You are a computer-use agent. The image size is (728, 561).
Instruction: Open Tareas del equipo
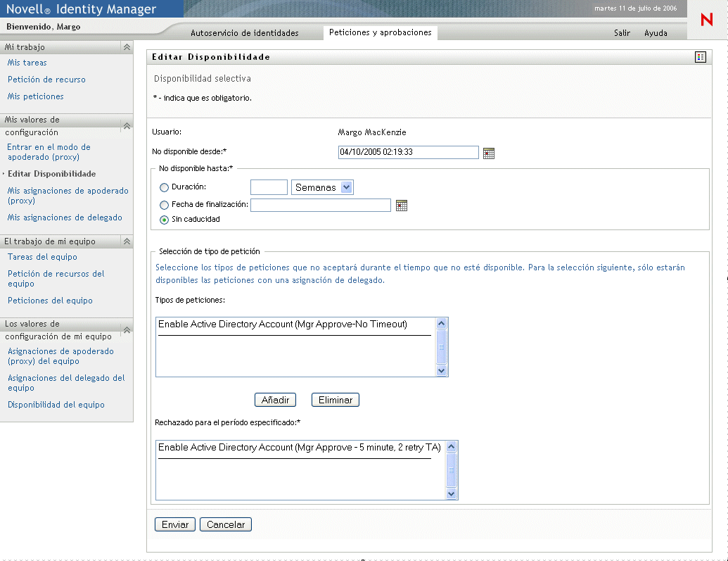[42, 257]
